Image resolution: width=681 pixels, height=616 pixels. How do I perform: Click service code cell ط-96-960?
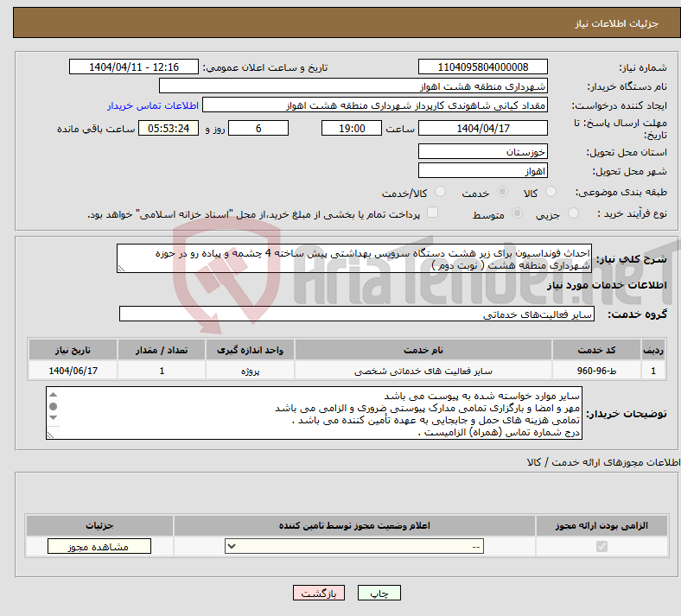pyautogui.click(x=597, y=371)
